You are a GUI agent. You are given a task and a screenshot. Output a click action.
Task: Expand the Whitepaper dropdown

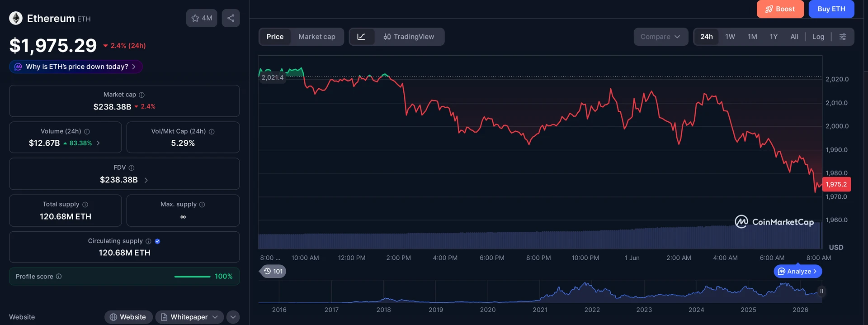click(189, 317)
